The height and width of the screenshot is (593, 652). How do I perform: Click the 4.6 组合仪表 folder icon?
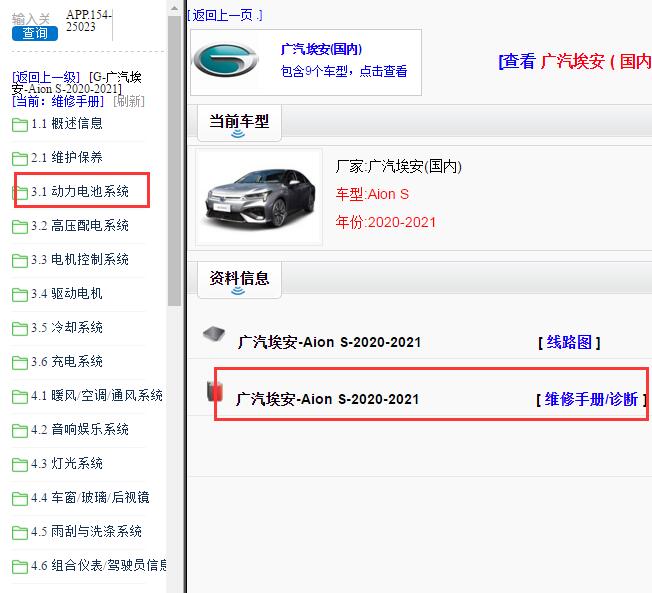[20, 567]
